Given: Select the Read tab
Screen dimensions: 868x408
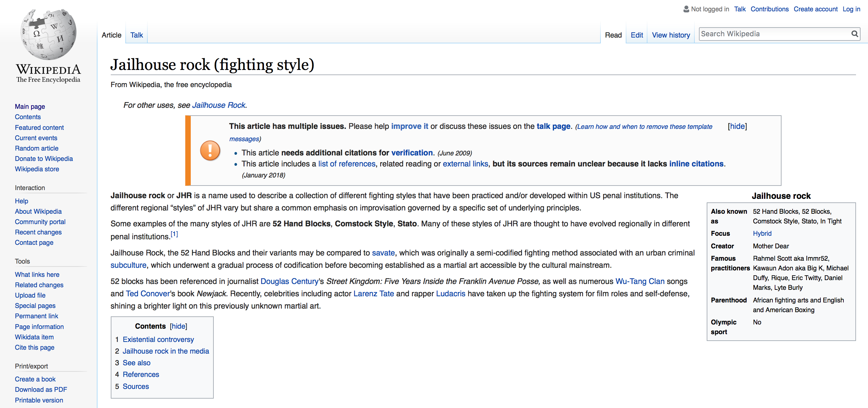Looking at the screenshot, I should (x=613, y=35).
